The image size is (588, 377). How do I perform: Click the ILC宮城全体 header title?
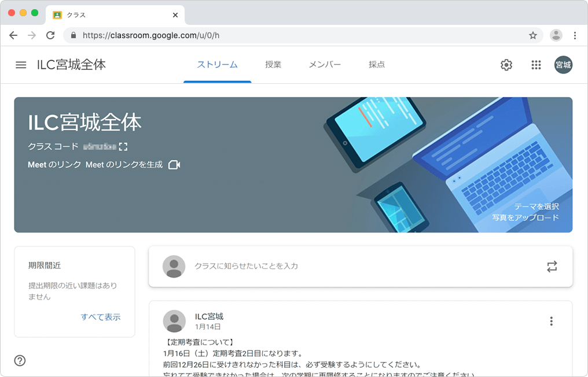coord(71,64)
